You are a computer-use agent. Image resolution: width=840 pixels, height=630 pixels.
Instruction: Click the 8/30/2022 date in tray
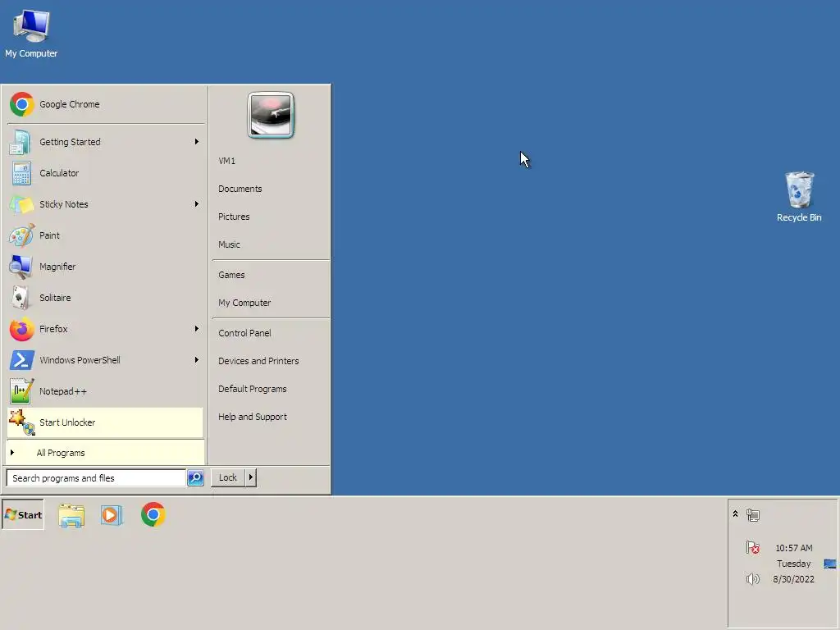click(793, 579)
